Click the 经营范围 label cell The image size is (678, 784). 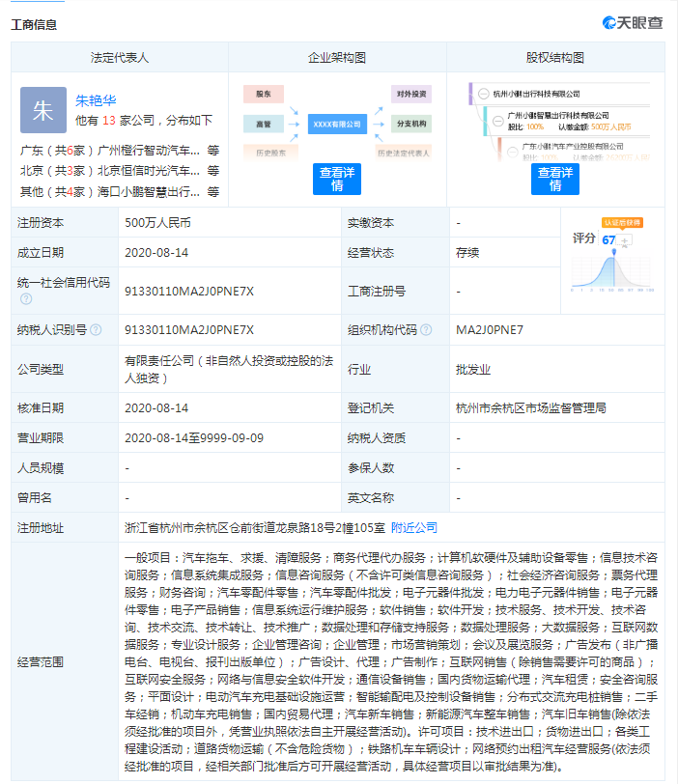[65, 662]
